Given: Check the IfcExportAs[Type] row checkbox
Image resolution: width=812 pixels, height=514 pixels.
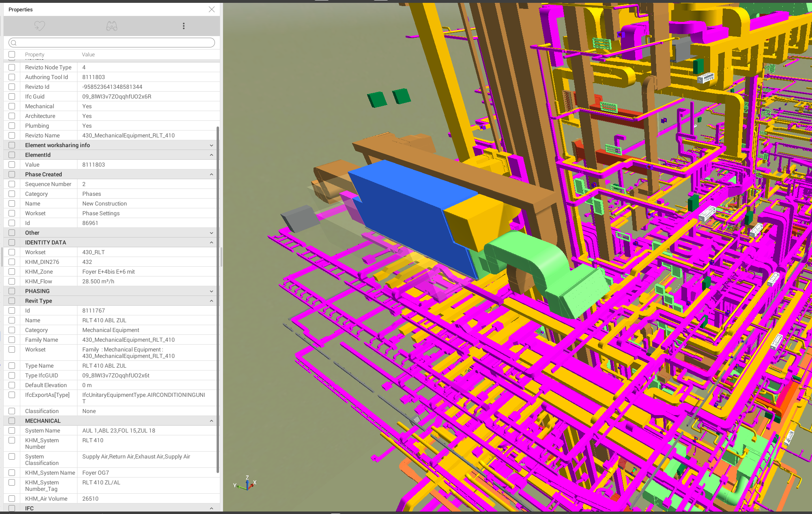Looking at the screenshot, I should pyautogui.click(x=12, y=395).
